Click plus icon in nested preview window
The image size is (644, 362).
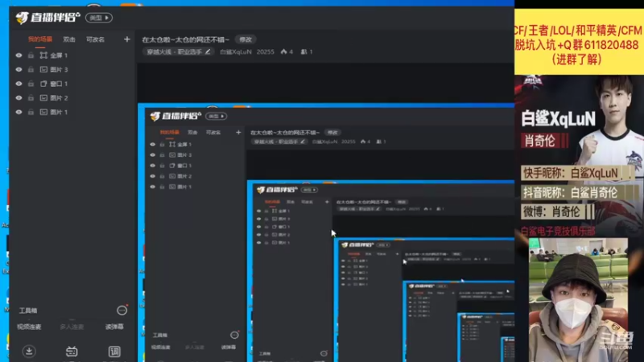pyautogui.click(x=238, y=132)
